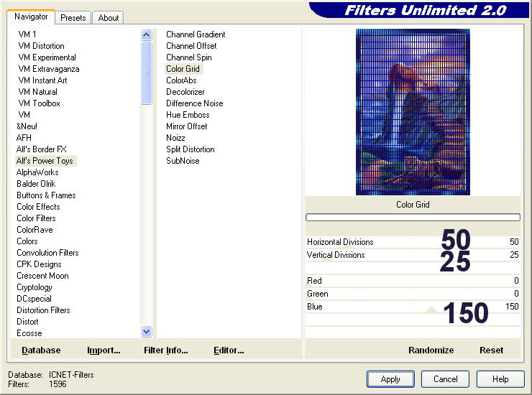Image resolution: width=532 pixels, height=395 pixels.
Task: Choose the VM Extravaganza category
Action: (x=49, y=69)
